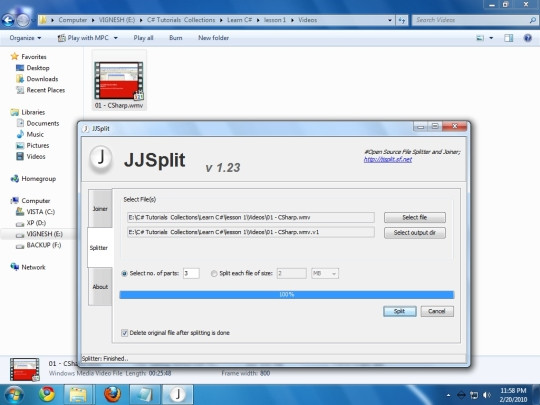Click the 100% progress bar
540x405 pixels.
click(x=287, y=295)
